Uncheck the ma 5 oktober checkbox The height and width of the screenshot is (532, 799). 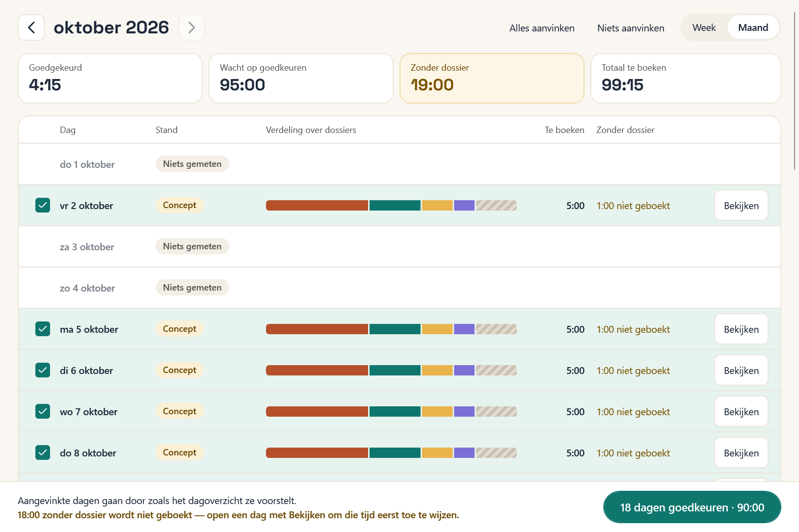pyautogui.click(x=43, y=329)
